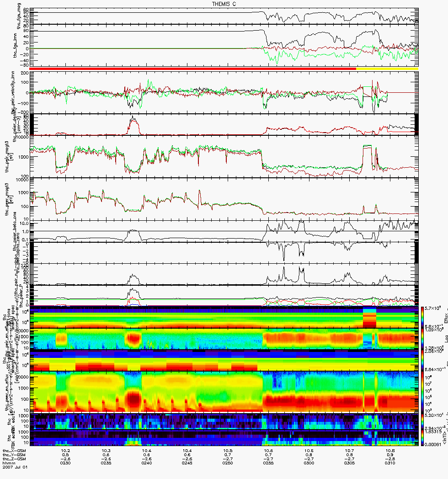Click the Eflux color bar title
This screenshot has height=479, width=448.
coord(446,318)
